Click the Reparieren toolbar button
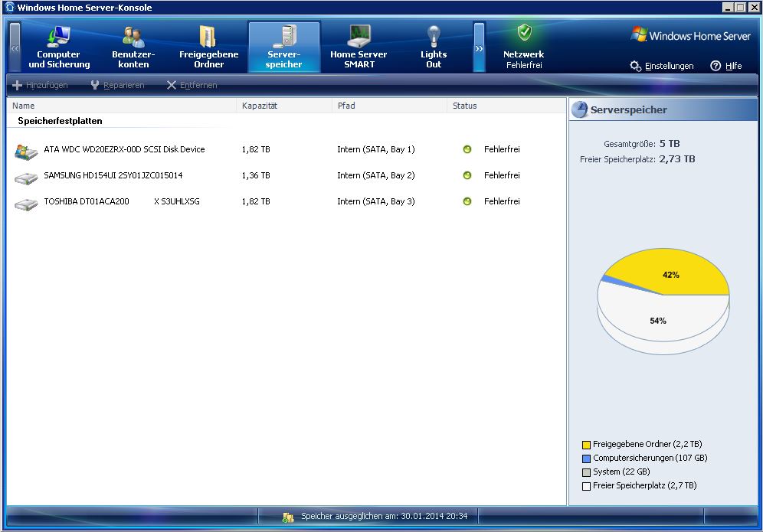The height and width of the screenshot is (532, 763). (x=117, y=85)
